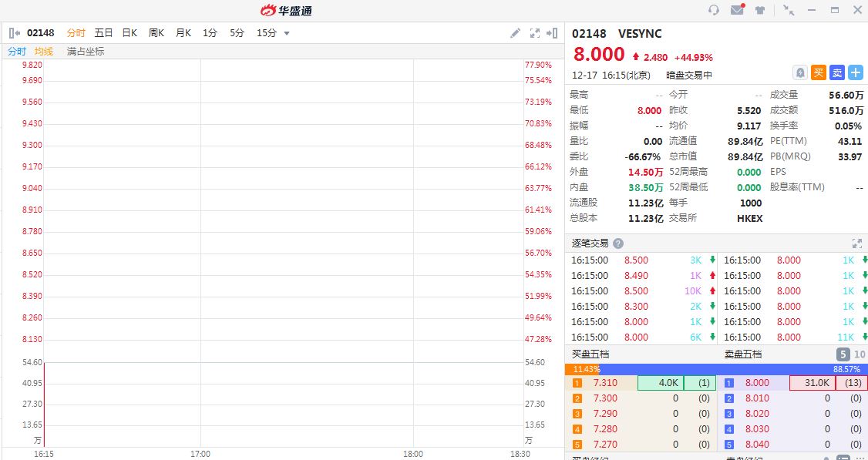The width and height of the screenshot is (868, 460).
Task: Click ask level 1 price 8.000
Action: click(x=757, y=383)
